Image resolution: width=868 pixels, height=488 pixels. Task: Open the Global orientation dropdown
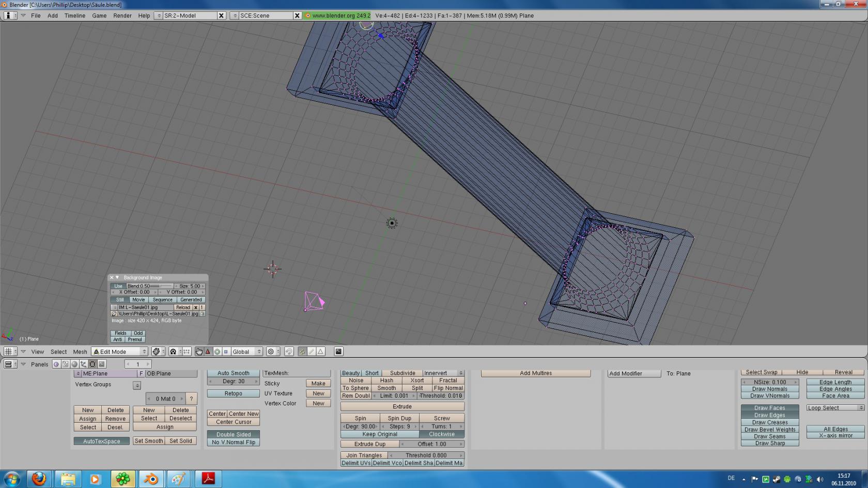pyautogui.click(x=246, y=352)
